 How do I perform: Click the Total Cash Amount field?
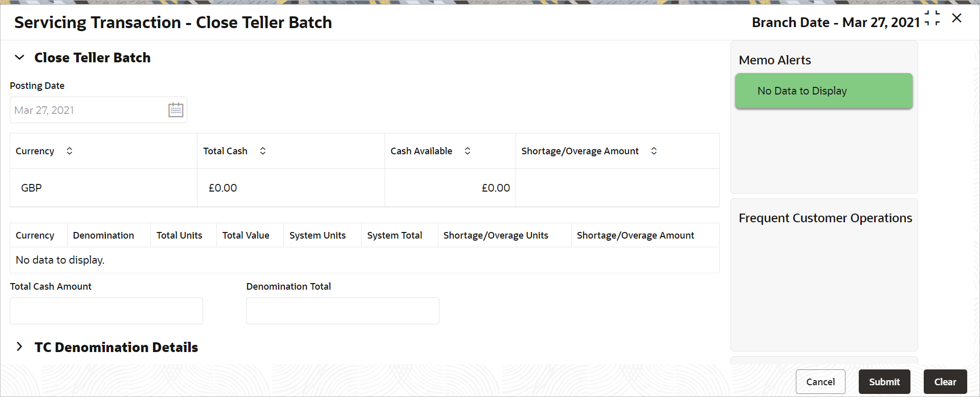(106, 311)
